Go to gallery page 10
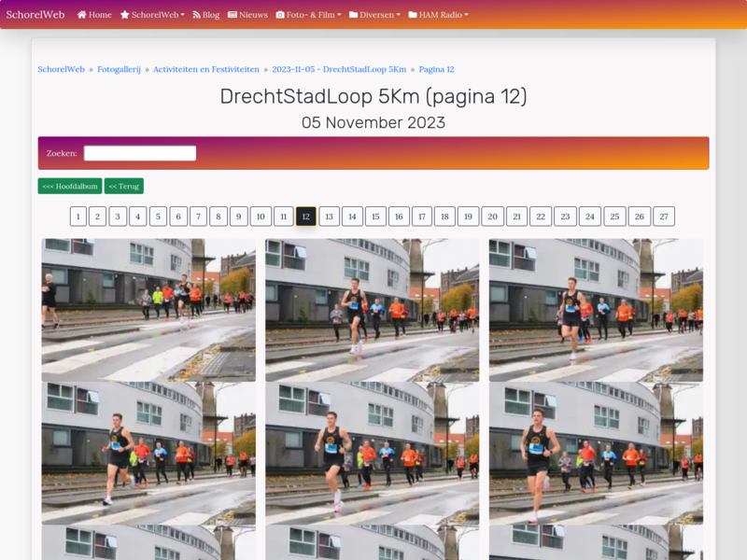The height and width of the screenshot is (560, 747). click(261, 217)
